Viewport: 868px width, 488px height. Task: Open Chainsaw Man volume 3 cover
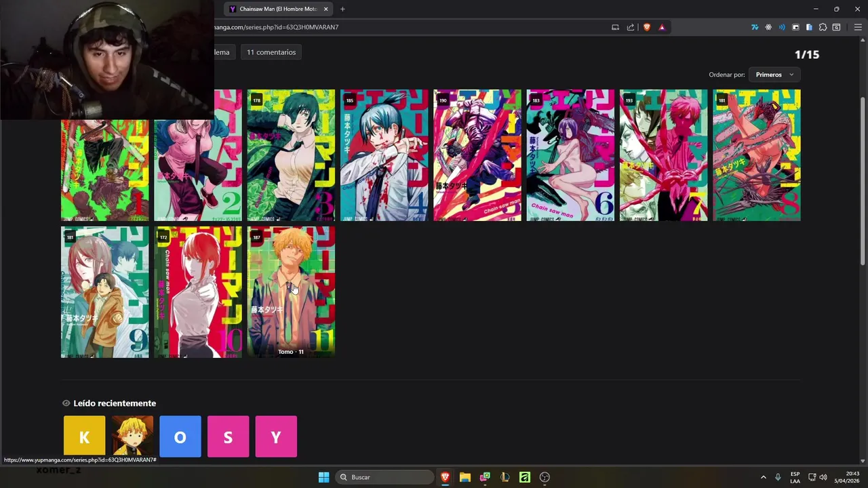coord(291,155)
